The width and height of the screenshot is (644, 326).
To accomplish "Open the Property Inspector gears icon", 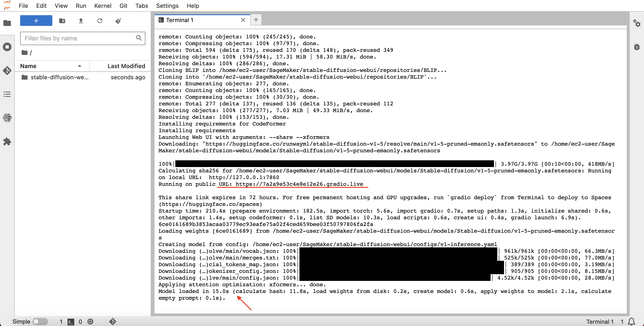I will tap(636, 23).
